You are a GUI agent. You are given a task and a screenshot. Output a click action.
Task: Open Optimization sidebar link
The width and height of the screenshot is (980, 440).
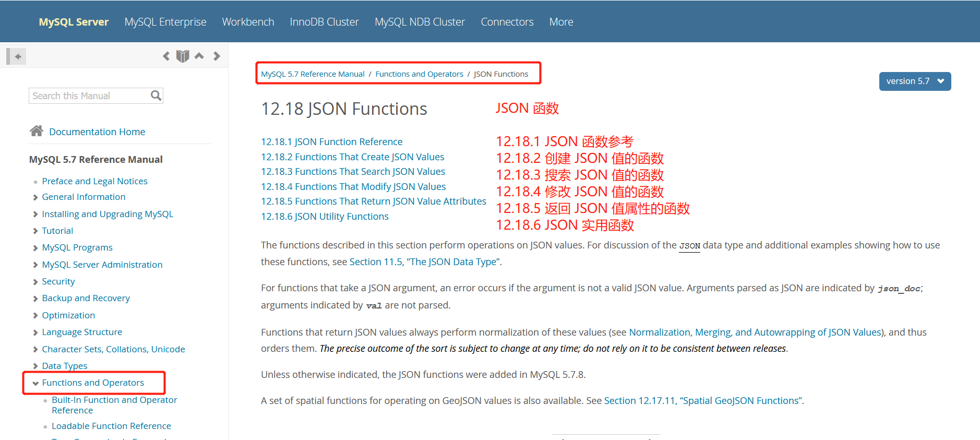coord(68,315)
